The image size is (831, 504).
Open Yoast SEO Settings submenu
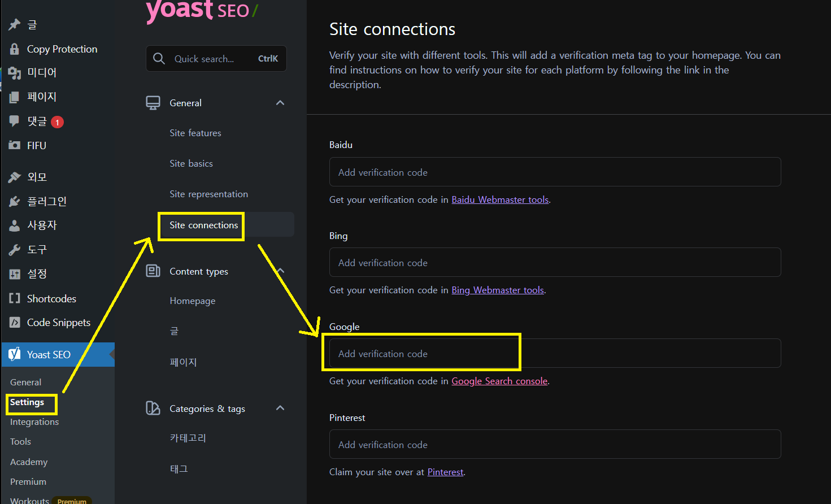click(27, 402)
